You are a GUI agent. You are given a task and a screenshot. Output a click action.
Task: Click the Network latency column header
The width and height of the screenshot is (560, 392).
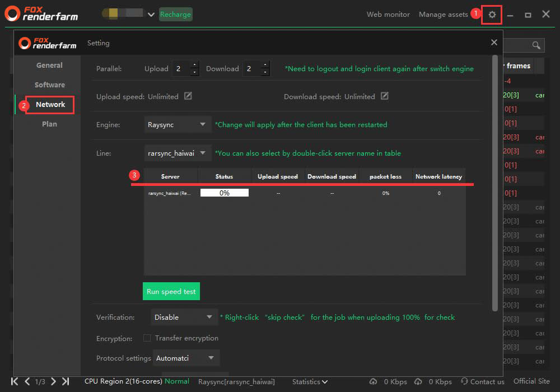439,176
